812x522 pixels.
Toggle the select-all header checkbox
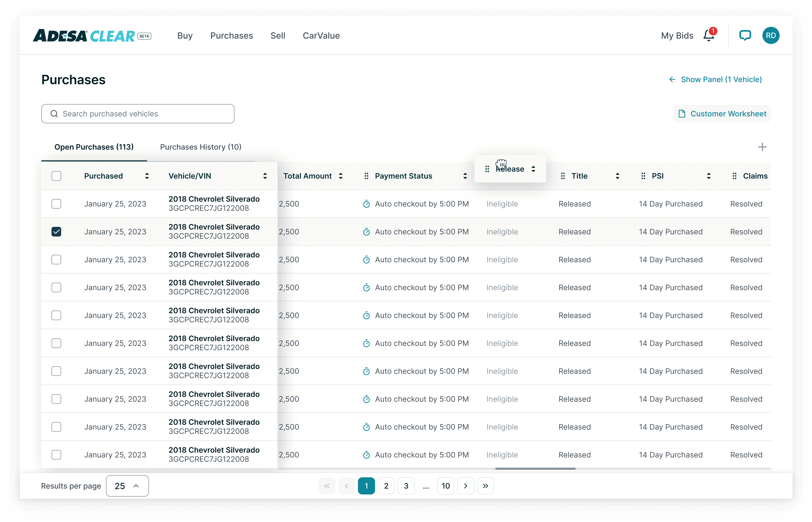coord(56,176)
